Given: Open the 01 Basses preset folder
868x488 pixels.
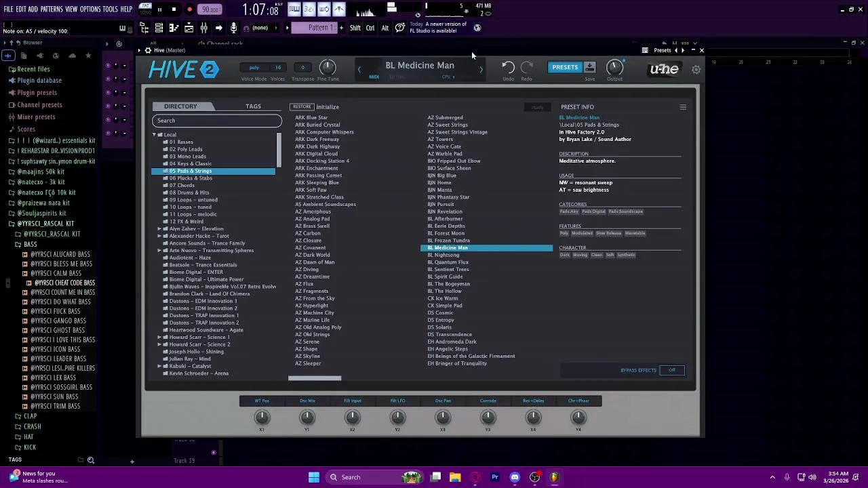Looking at the screenshot, I should point(181,142).
